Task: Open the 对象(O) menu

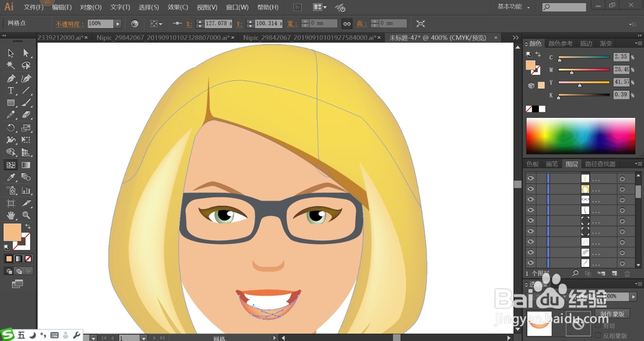Action: (91, 7)
